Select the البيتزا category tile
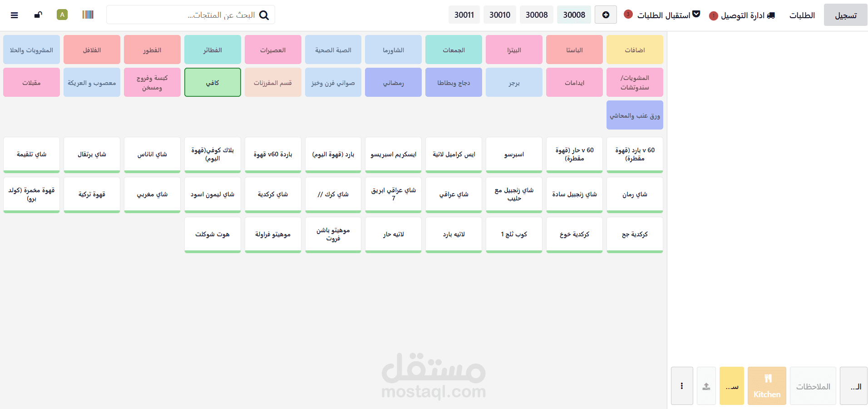 click(x=514, y=50)
